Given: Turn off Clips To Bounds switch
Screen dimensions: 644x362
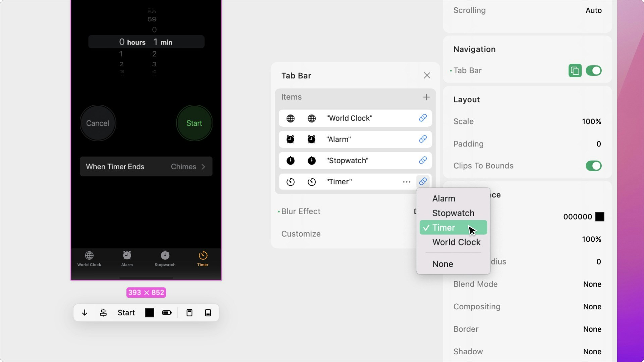Looking at the screenshot, I should [593, 166].
